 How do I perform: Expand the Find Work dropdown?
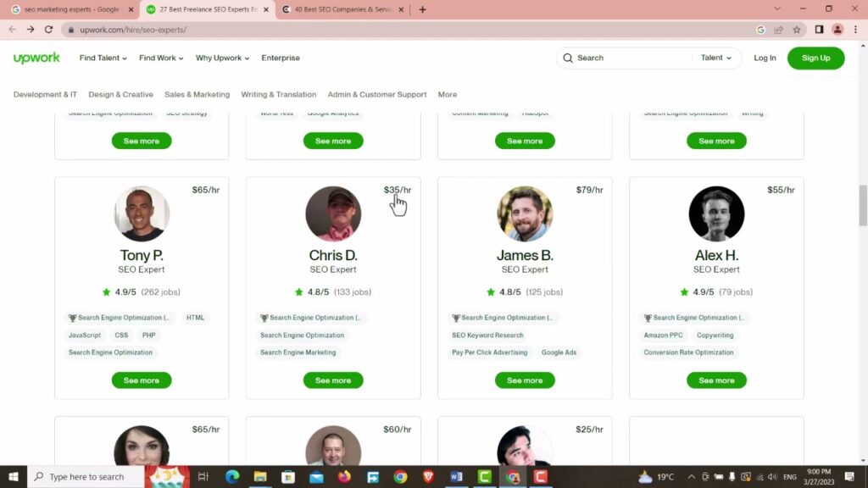pos(161,58)
